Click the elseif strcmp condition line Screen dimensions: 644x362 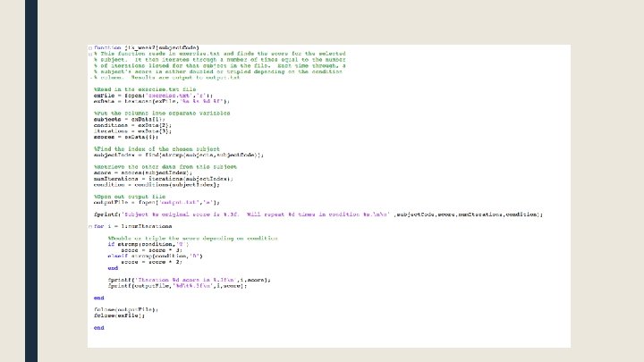[156, 257]
